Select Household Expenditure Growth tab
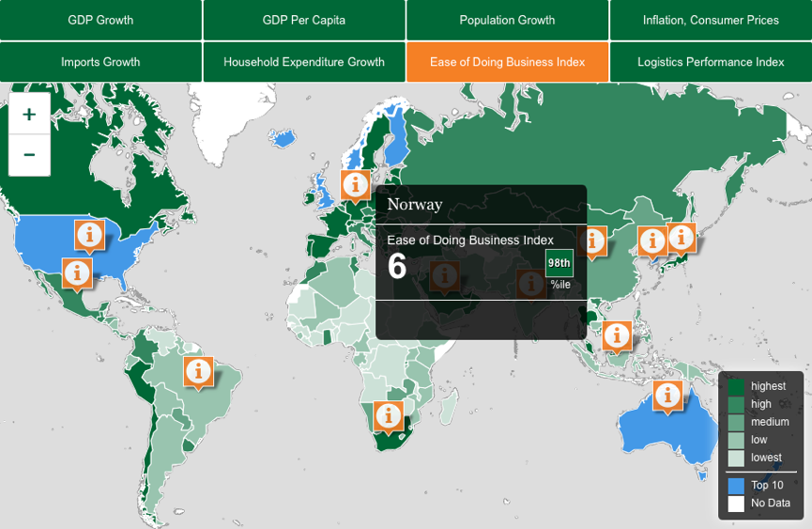812x529 pixels. pos(304,62)
